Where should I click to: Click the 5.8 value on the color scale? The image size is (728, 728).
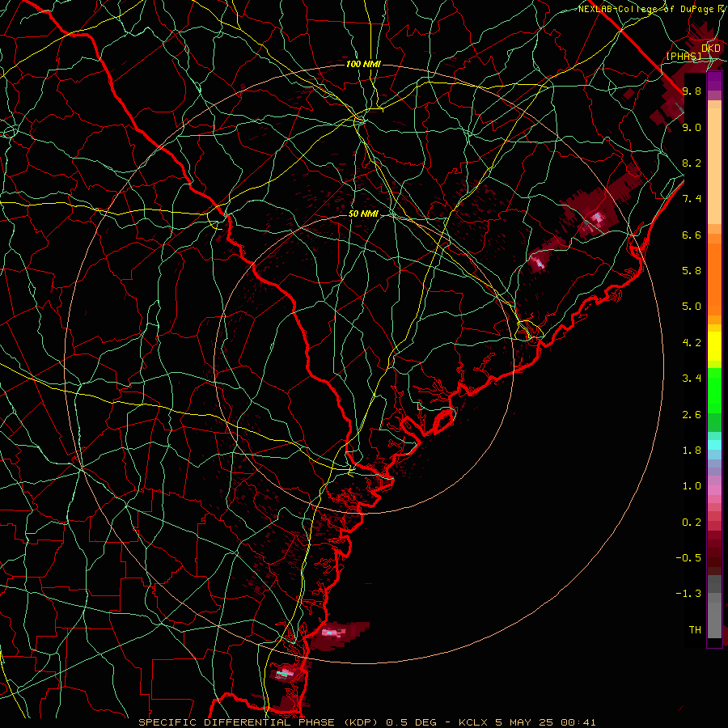point(692,271)
